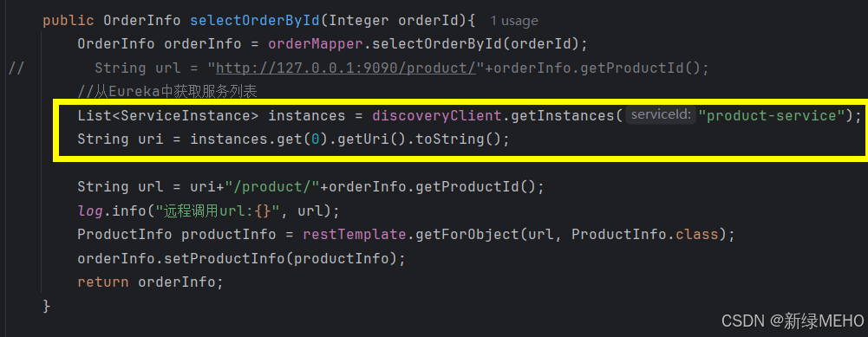Click the serviceId parameter hint
This screenshot has width=868, height=337.
[661, 115]
